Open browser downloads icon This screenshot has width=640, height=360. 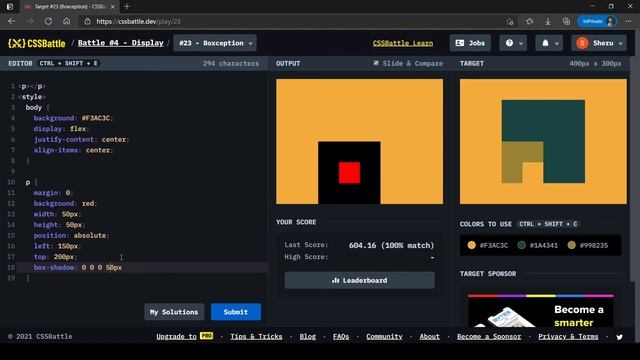point(548,21)
